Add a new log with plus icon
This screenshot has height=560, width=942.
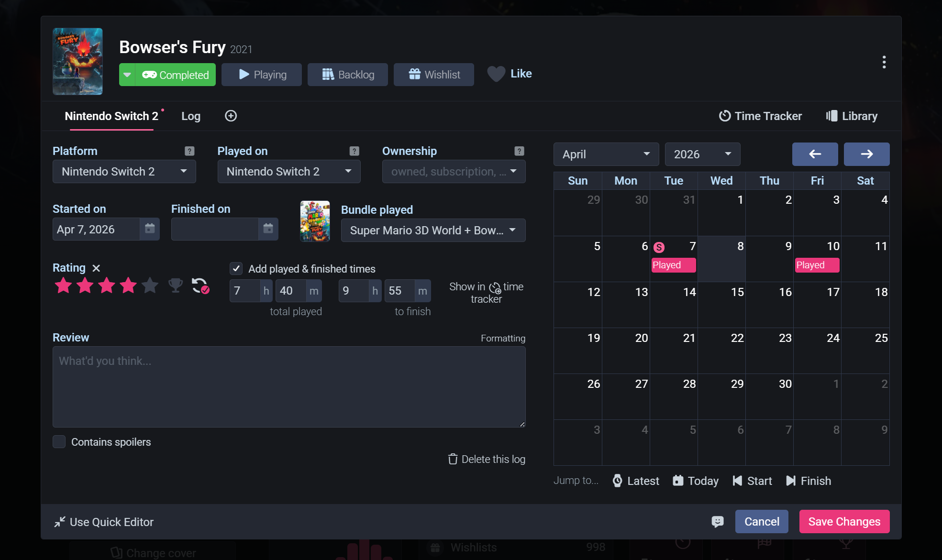[231, 116]
